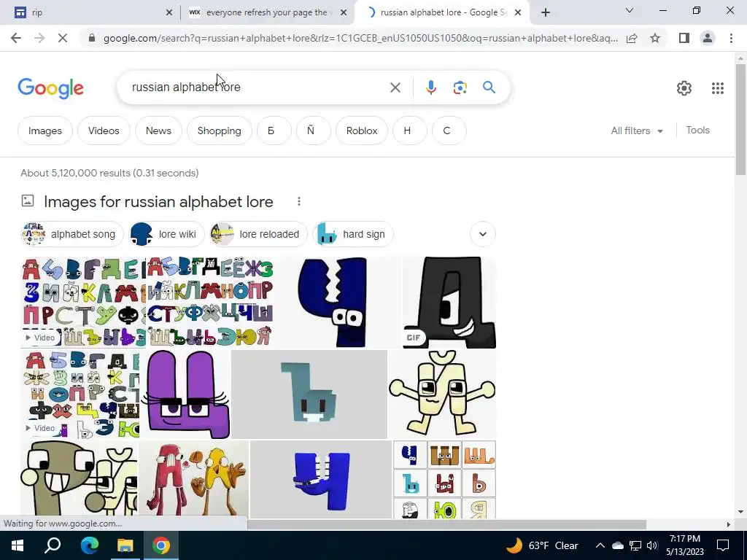
Task: Stop loading the page
Action: click(63, 38)
